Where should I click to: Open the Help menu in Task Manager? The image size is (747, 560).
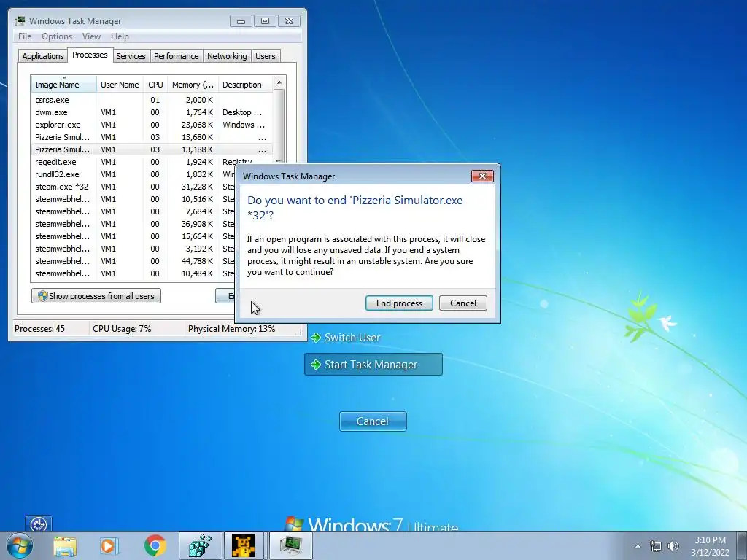coord(120,36)
